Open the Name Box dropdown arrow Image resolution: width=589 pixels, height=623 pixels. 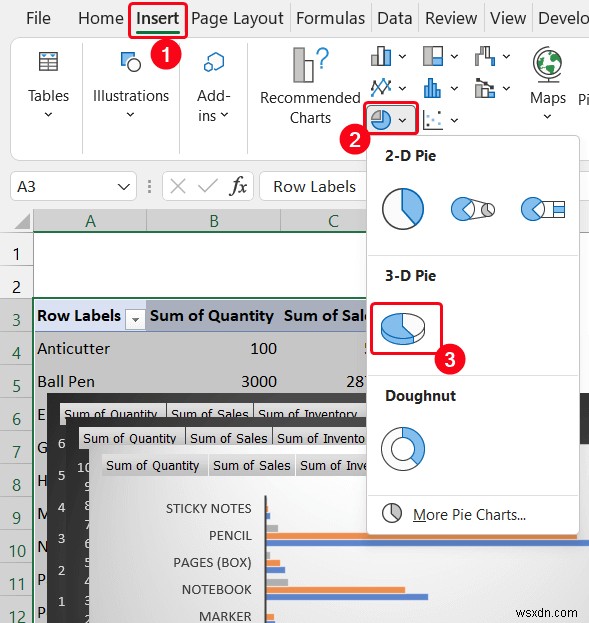pos(124,187)
